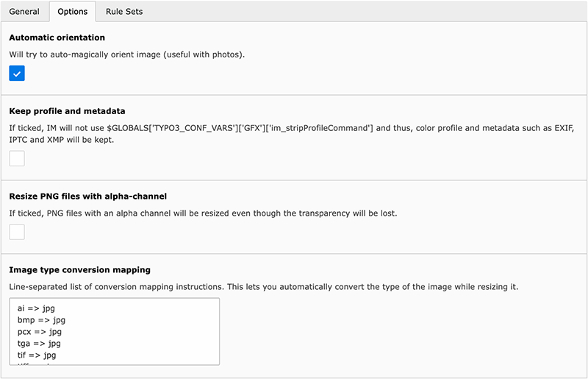Image resolution: width=588 pixels, height=379 pixels.
Task: Click the Keep profile and metadata heading
Action: (67, 111)
